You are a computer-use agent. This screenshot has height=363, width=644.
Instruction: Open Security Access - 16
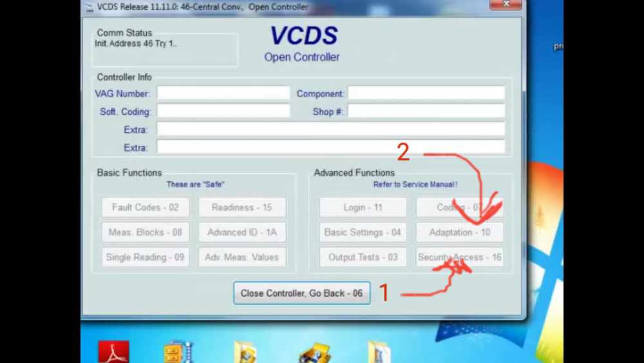460,257
